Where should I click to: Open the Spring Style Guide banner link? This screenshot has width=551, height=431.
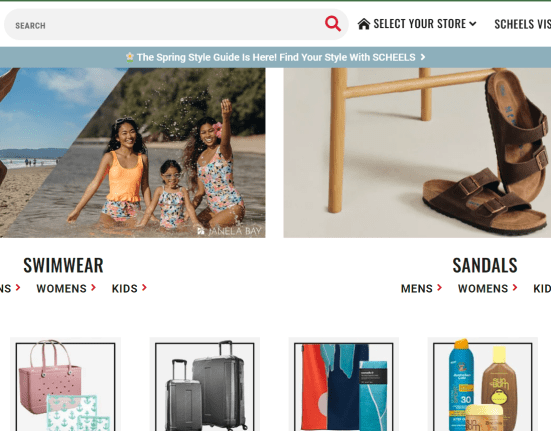tap(276, 57)
